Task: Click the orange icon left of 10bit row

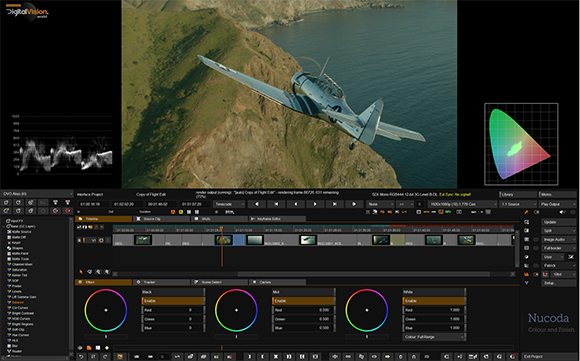Action: [x=526, y=274]
